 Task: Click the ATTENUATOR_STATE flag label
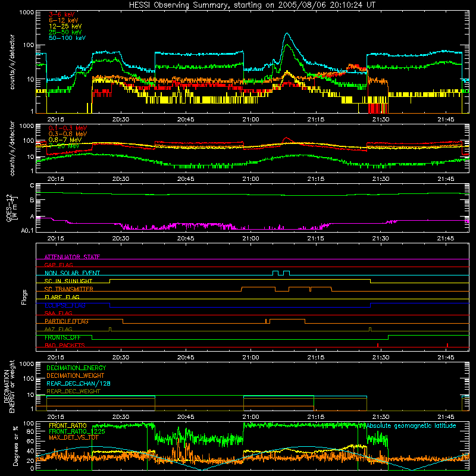[72, 257]
